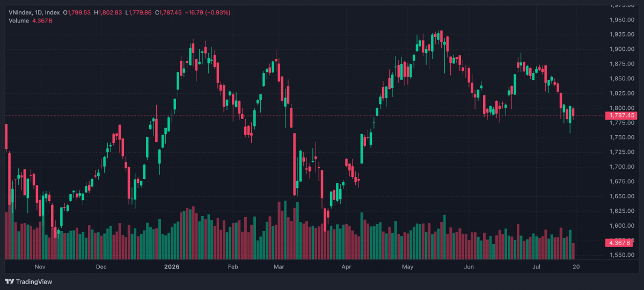Click the TradingView logo icon
The height and width of the screenshot is (290, 644).
[10, 281]
